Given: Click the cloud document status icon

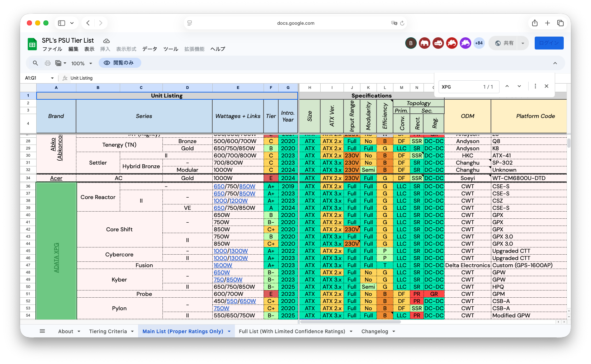Looking at the screenshot, I should [x=106, y=41].
